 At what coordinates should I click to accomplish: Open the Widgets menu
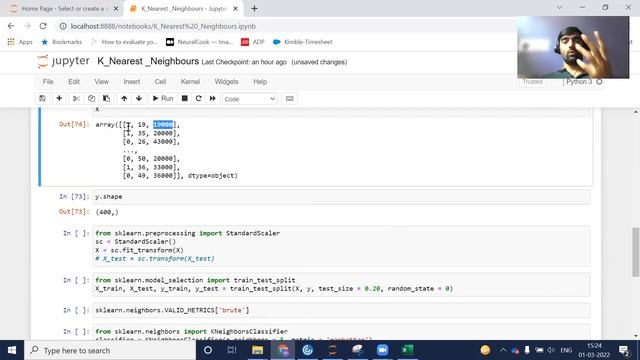pos(227,82)
